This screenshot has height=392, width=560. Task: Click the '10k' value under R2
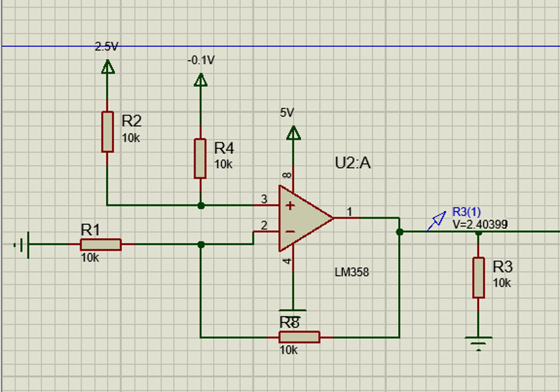(131, 138)
